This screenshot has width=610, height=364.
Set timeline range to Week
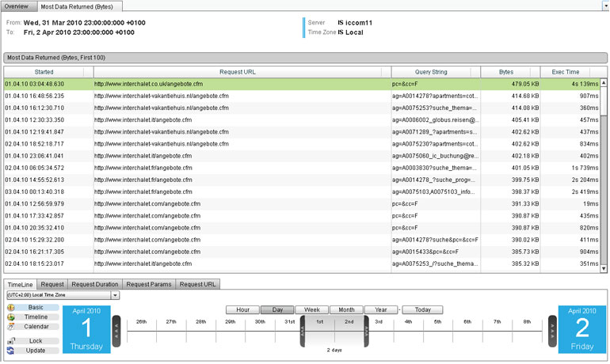point(311,310)
